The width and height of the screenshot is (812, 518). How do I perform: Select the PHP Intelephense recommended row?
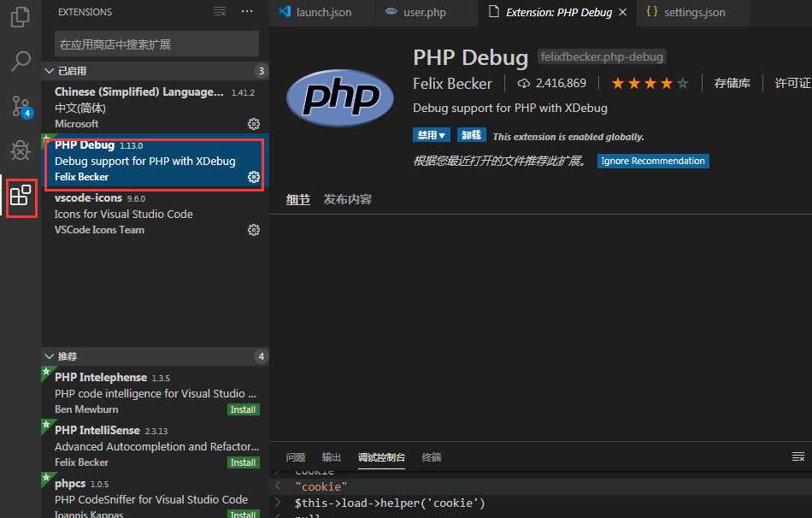click(x=156, y=392)
